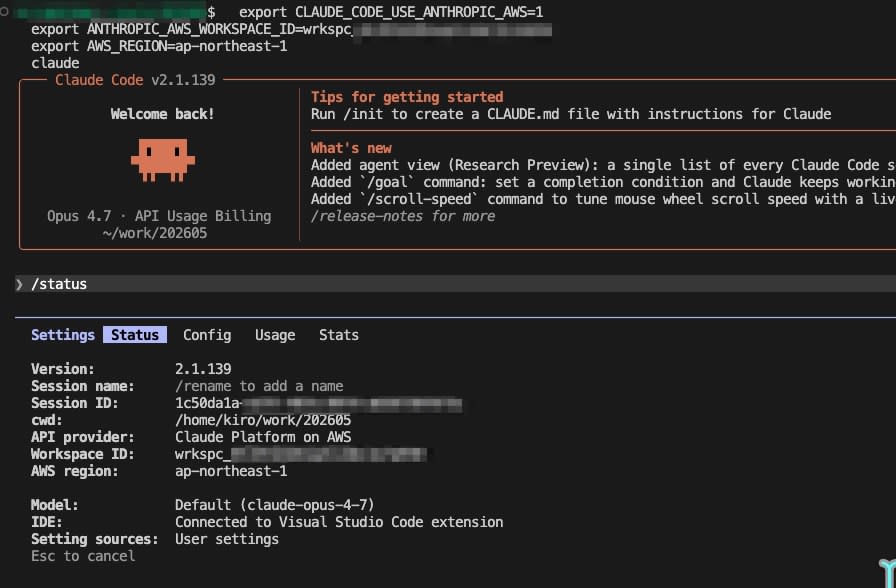This screenshot has width=896, height=588.
Task: Click the ~/work/202605 path in welcome box
Action: click(x=155, y=233)
